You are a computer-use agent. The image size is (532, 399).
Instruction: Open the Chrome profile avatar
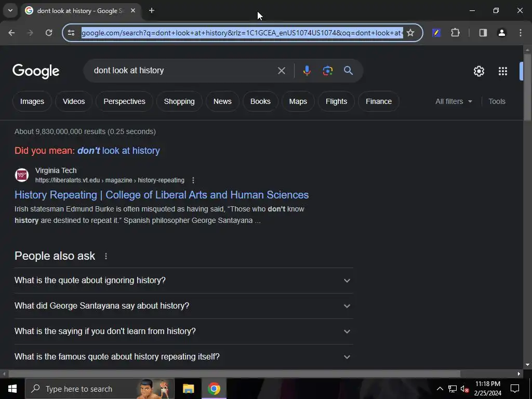click(501, 33)
